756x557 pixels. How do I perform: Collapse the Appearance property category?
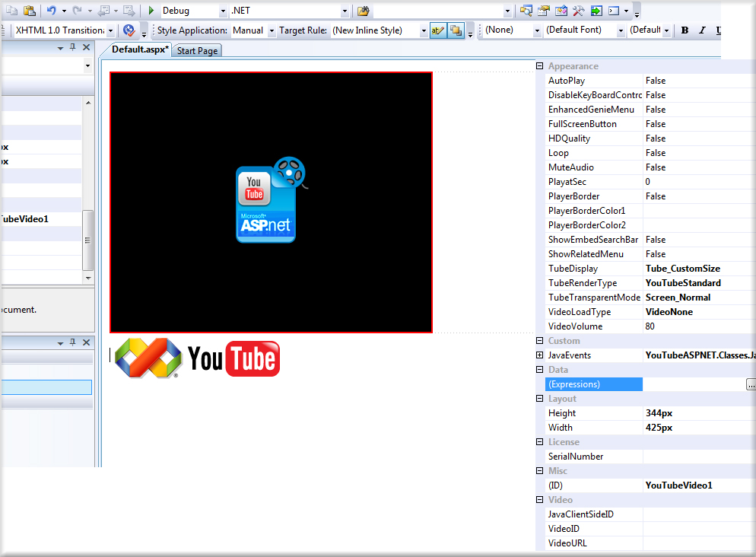(x=539, y=65)
